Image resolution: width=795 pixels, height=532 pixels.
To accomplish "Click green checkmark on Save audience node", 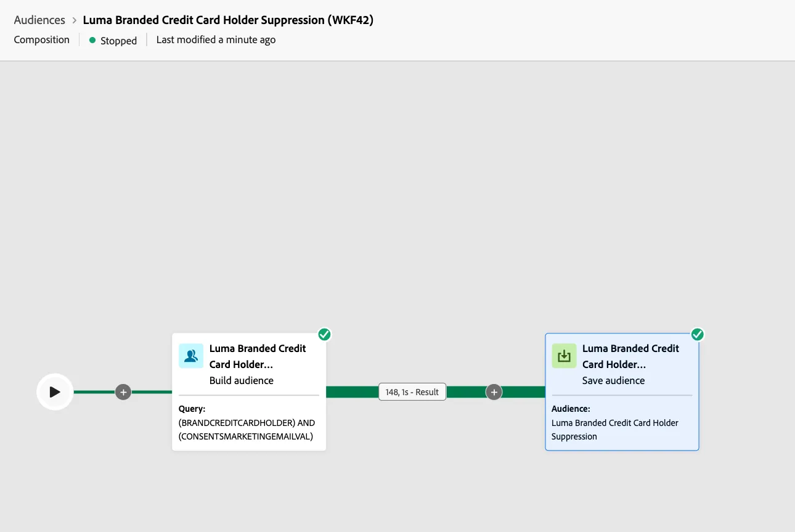I will 698,334.
